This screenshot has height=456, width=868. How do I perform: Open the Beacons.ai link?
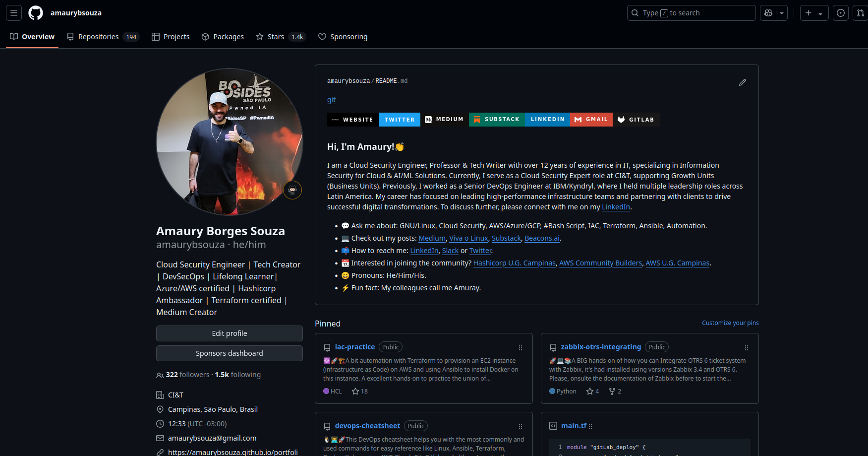coord(542,238)
